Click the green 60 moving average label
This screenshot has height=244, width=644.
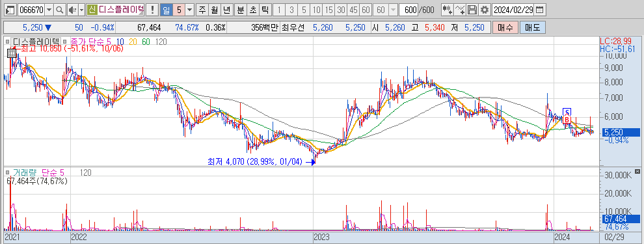(x=146, y=41)
